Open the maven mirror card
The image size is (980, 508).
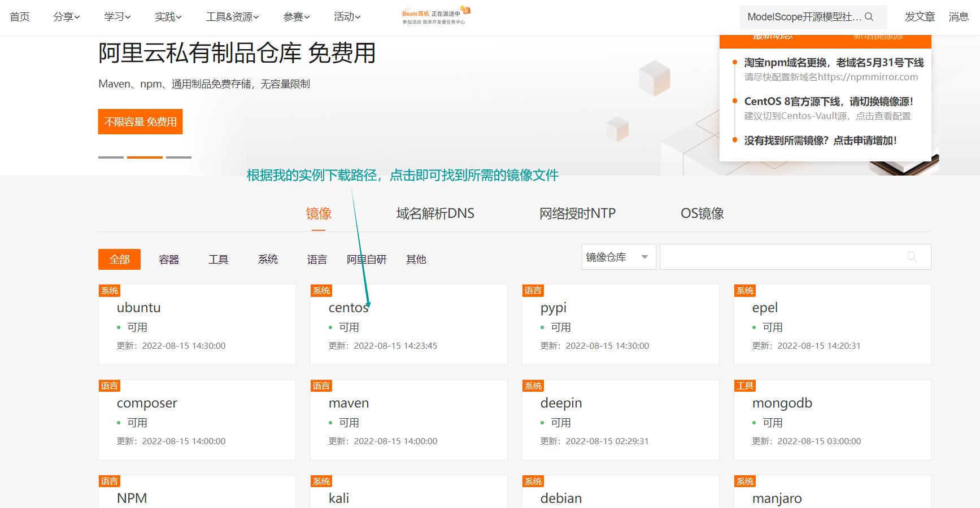tap(409, 420)
